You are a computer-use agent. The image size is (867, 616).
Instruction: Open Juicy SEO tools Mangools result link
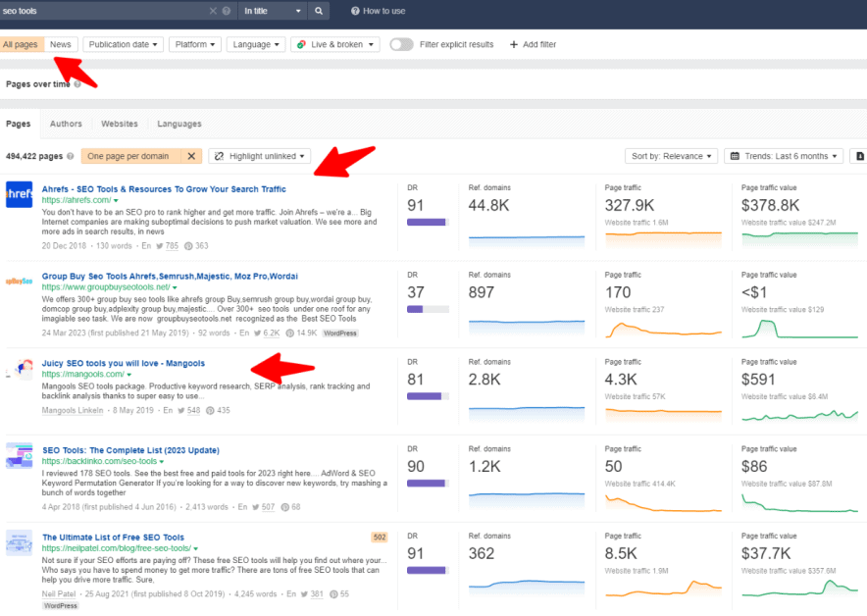(124, 363)
